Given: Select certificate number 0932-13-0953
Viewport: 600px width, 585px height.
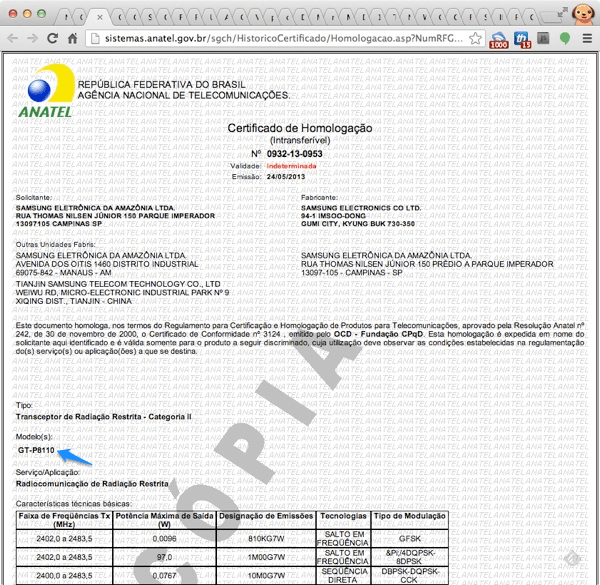Looking at the screenshot, I should 294,153.
